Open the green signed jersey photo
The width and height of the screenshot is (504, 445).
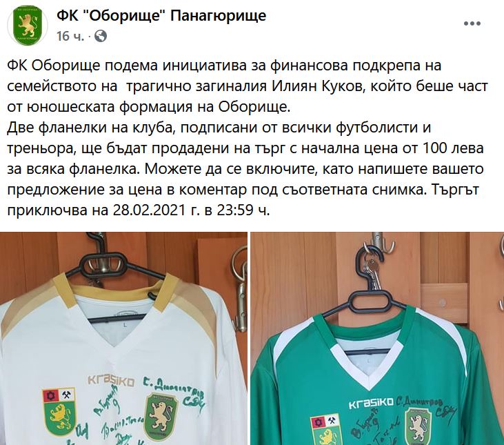pyautogui.click(x=377, y=338)
